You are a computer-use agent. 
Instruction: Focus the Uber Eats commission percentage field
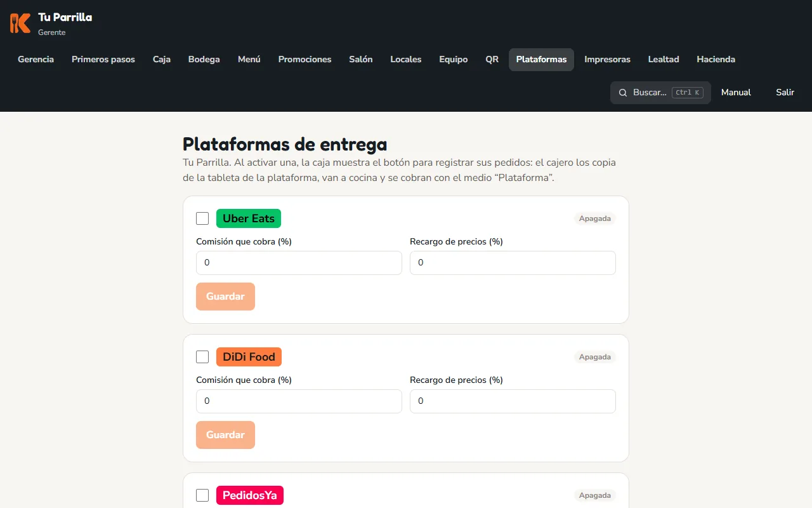point(299,263)
